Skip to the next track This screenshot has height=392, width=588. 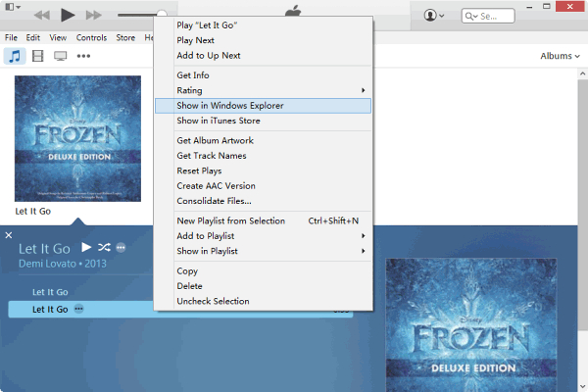click(x=94, y=16)
